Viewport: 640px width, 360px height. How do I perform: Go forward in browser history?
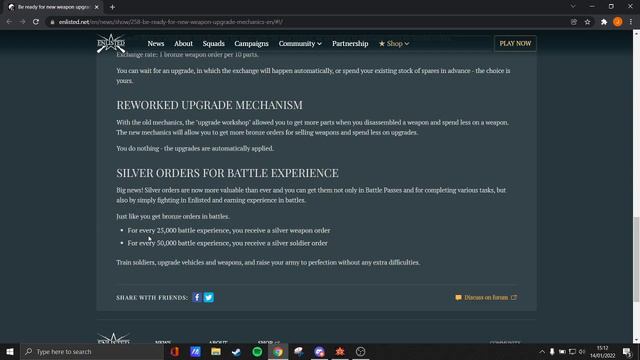coord(22,22)
